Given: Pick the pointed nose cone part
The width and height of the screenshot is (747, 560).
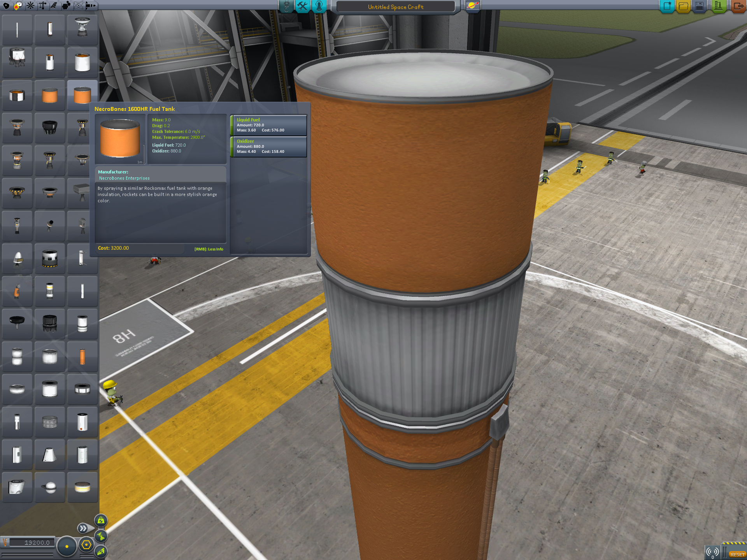Looking at the screenshot, I should pyautogui.click(x=17, y=259).
